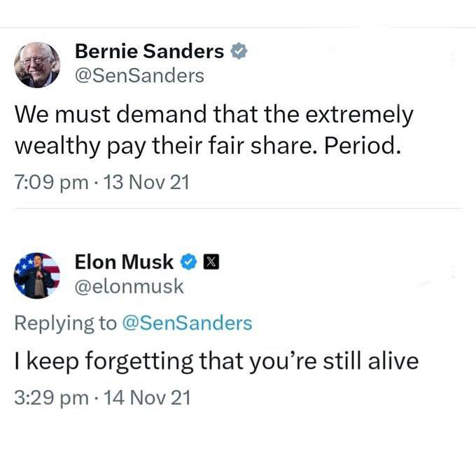Select the "I keep forgetting" reply text
The image size is (476, 476).
[x=216, y=361]
